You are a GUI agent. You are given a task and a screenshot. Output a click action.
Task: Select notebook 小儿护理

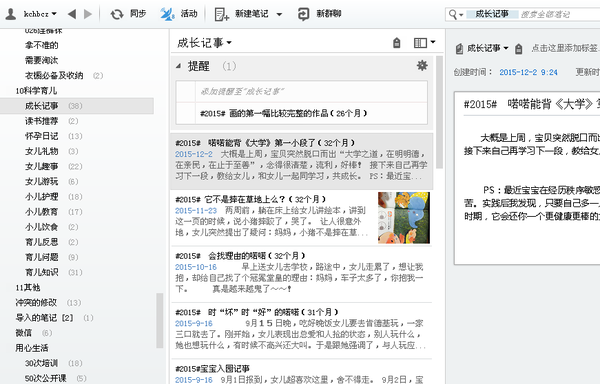pyautogui.click(x=42, y=197)
